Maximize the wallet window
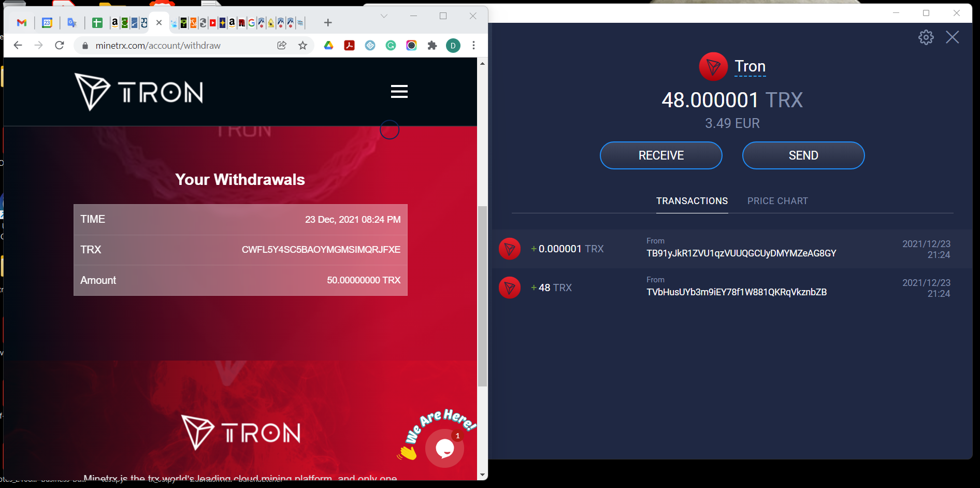 (x=926, y=13)
